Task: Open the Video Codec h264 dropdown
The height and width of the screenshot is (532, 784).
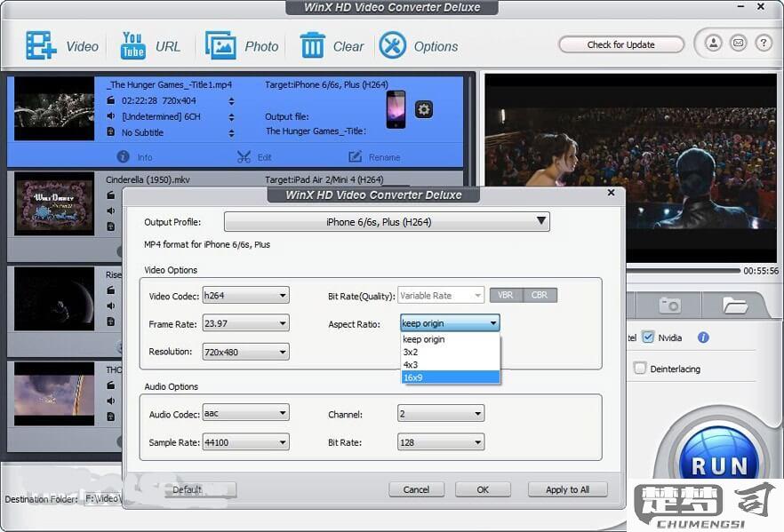Action: [x=245, y=296]
